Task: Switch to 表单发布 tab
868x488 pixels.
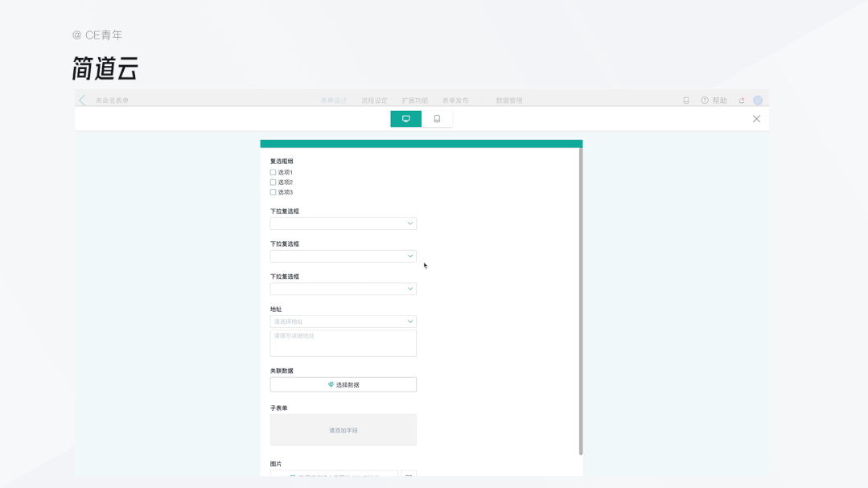Action: (455, 100)
